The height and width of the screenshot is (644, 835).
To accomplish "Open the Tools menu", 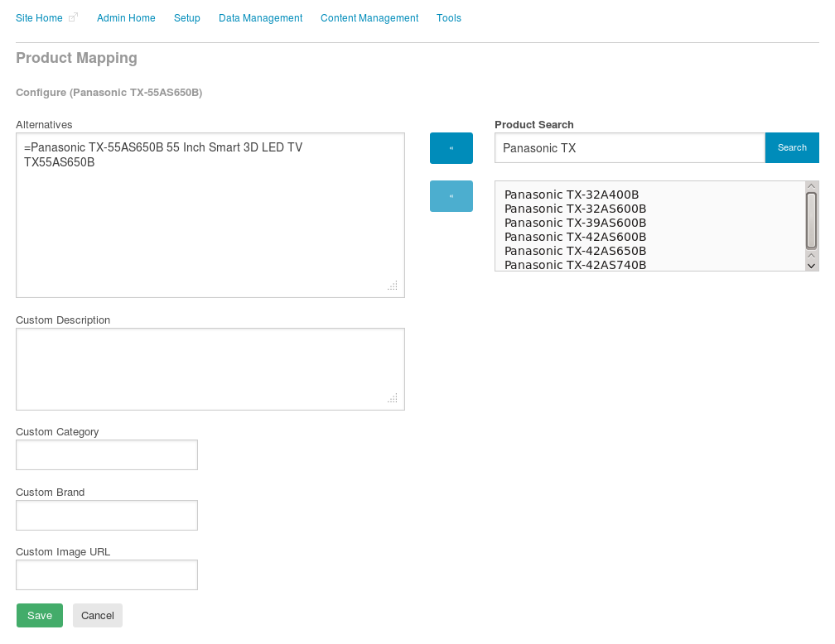I will (x=449, y=18).
